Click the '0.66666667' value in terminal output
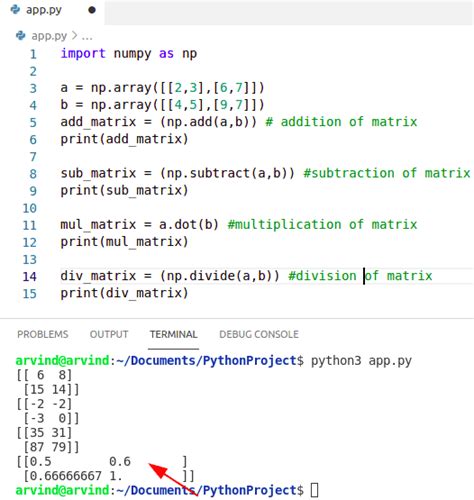Image resolution: width=474 pixels, height=500 pixels. pyautogui.click(x=66, y=476)
